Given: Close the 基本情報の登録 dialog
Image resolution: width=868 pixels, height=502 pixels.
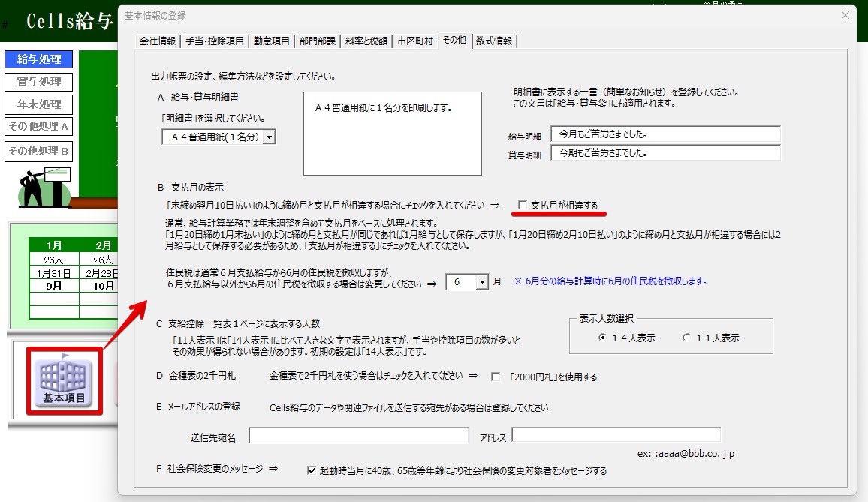Looking at the screenshot, I should coord(845,15).
